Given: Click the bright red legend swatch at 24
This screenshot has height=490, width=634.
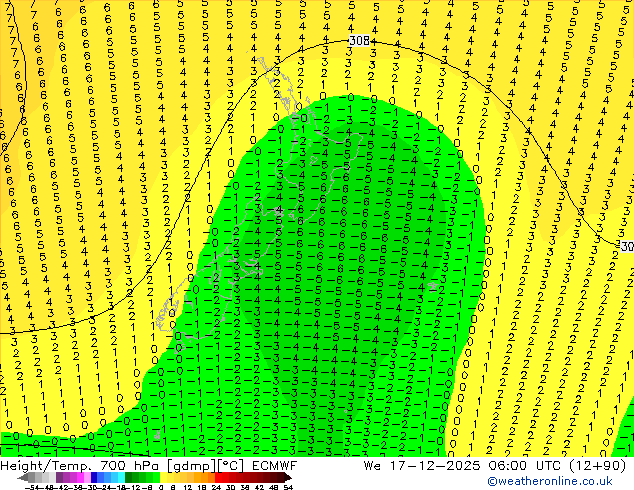Looking at the screenshot, I should 218,477.
